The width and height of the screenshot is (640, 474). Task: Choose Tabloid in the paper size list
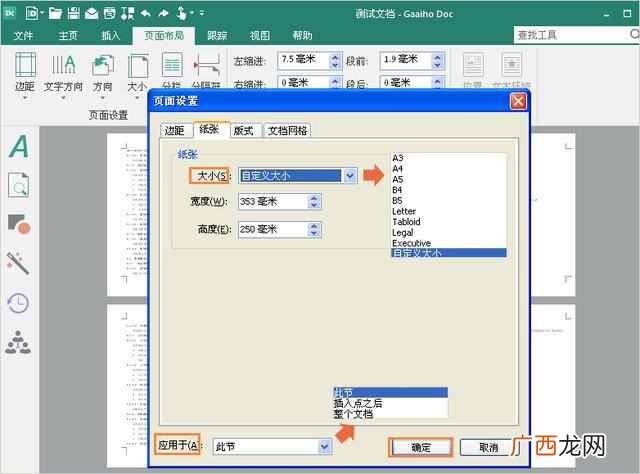click(x=449, y=222)
